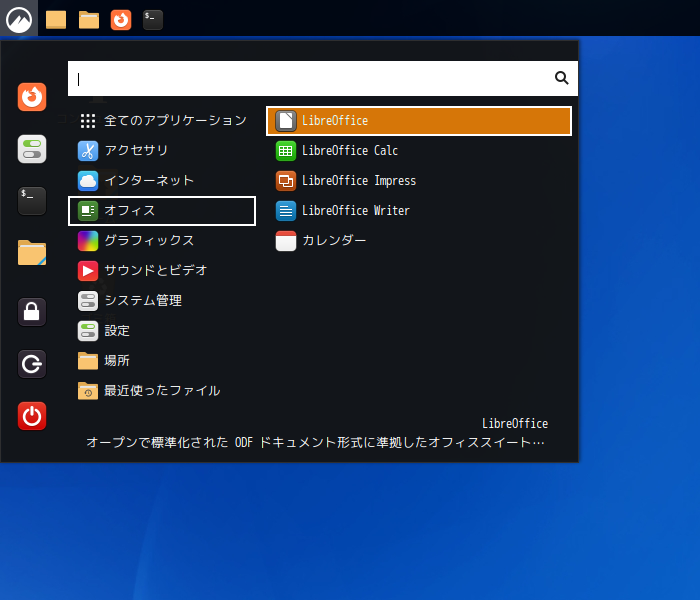Click the rainbow グラフィックス icon
This screenshot has height=600, width=700.
pos(88,241)
